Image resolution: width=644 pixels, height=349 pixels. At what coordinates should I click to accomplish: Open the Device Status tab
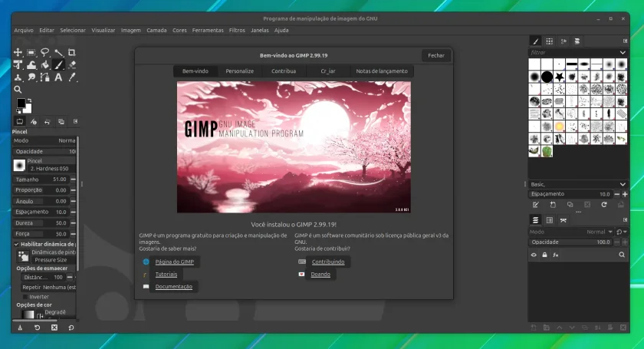pyautogui.click(x=33, y=122)
